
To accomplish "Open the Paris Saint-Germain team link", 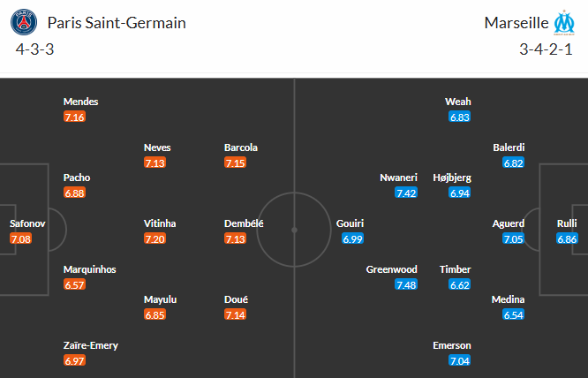I will pos(117,23).
